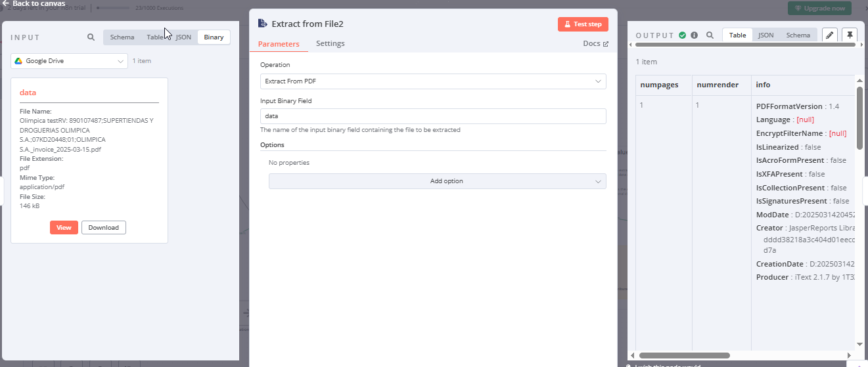Switch input view to JSON

184,37
